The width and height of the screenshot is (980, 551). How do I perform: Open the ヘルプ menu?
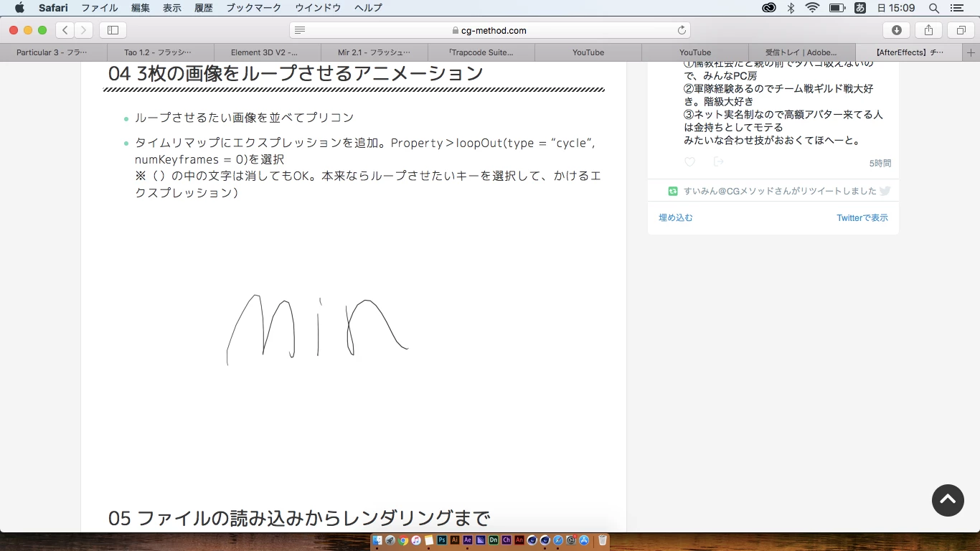pos(368,8)
